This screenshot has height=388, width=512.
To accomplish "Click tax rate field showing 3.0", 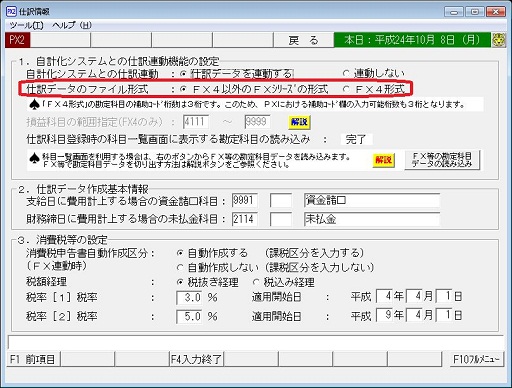I will click(189, 297).
